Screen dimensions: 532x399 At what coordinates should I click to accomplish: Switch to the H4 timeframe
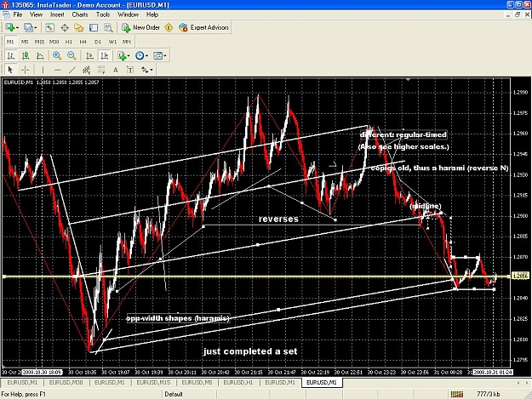(83, 42)
